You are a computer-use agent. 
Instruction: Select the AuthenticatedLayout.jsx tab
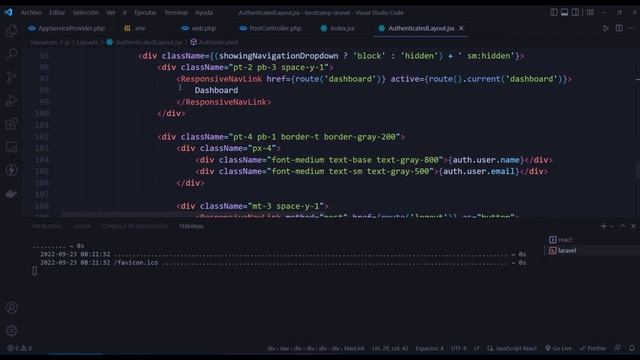[x=420, y=28]
